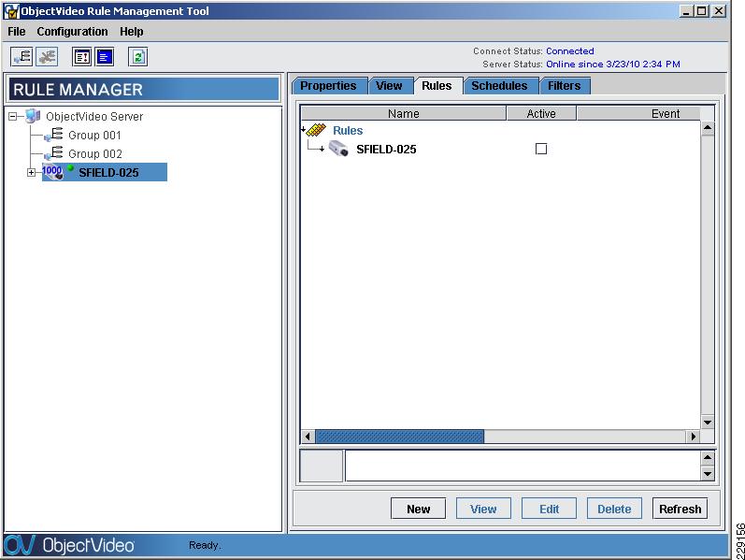
Task: Select the Group 001 label in the tree
Action: (x=94, y=136)
